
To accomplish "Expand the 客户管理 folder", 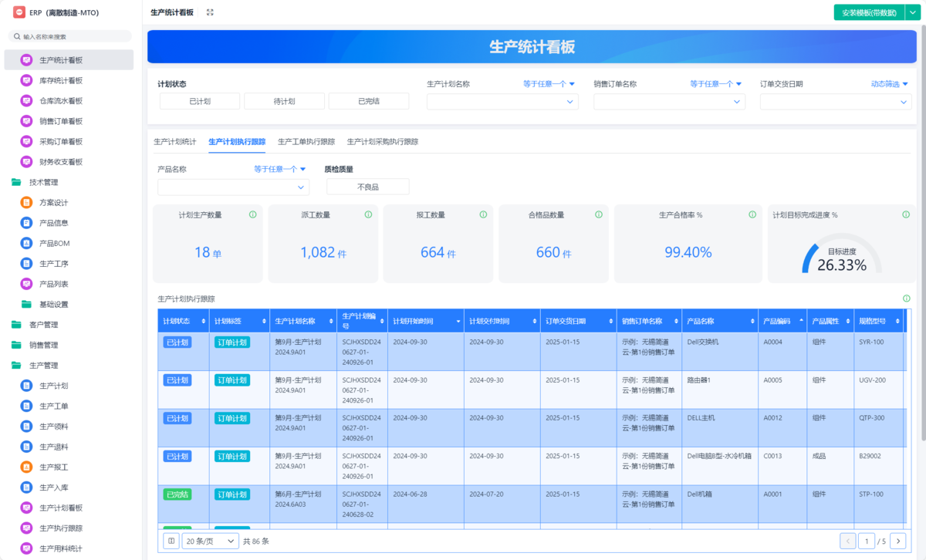I will click(x=43, y=325).
